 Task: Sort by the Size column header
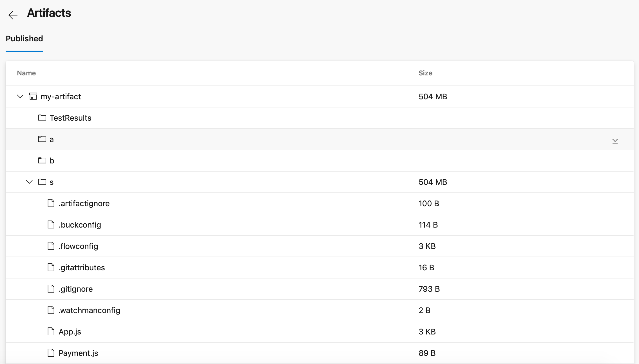[x=425, y=73]
